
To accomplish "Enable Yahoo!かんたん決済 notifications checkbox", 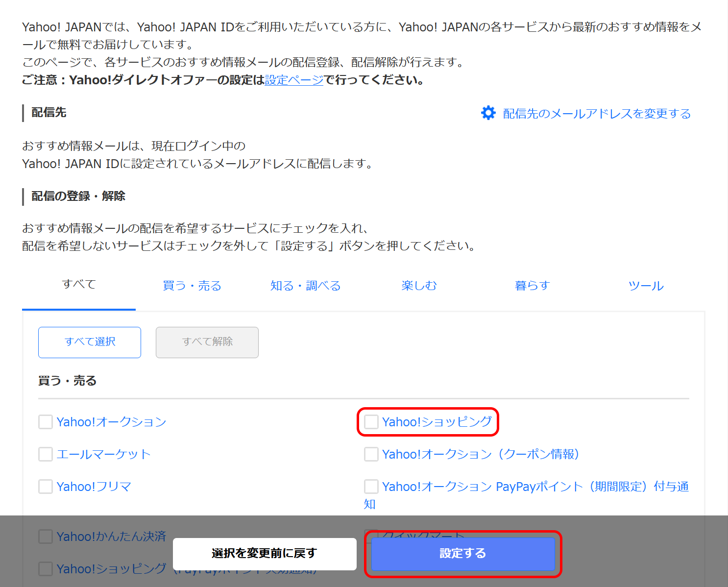I will pos(45,537).
